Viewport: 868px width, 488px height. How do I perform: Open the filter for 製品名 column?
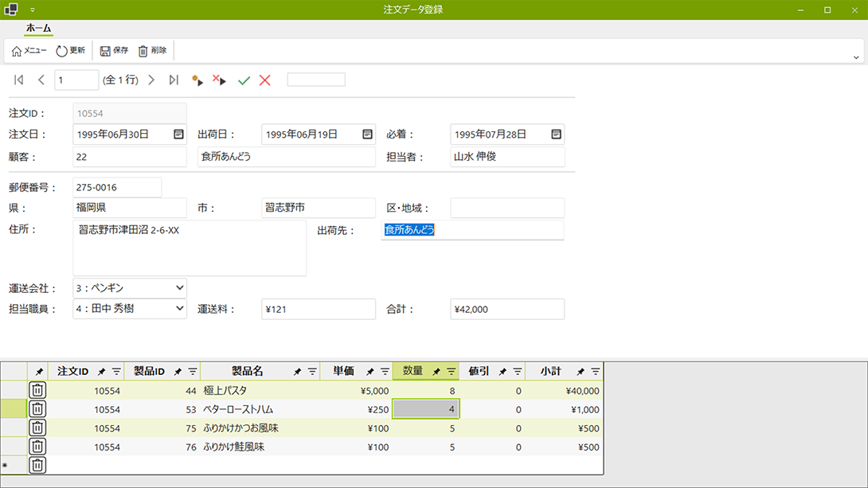(x=312, y=372)
